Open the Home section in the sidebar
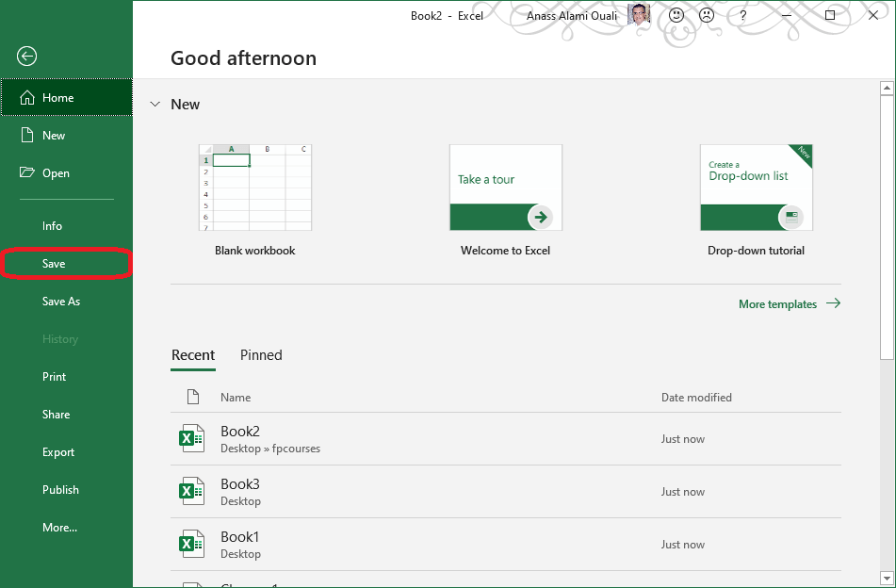This screenshot has height=588, width=896. tap(57, 97)
